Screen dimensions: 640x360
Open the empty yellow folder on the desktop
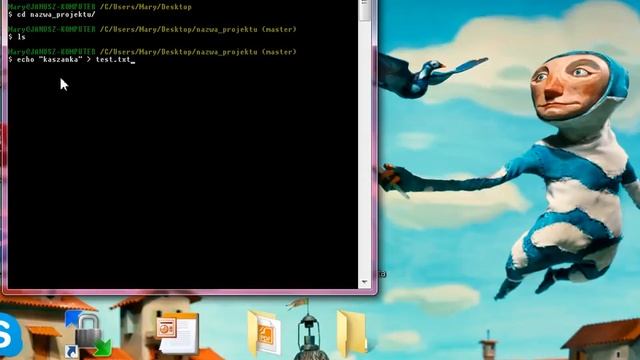click(x=352, y=333)
